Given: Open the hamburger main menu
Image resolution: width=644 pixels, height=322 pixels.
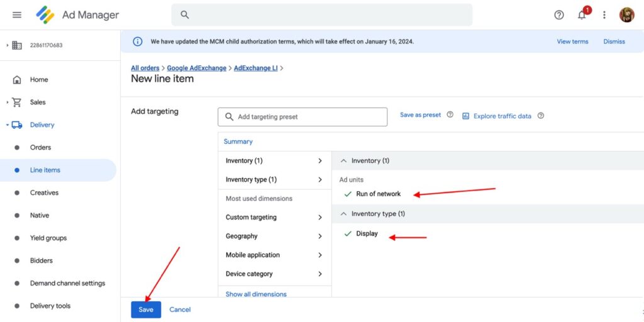Looking at the screenshot, I should click(17, 15).
